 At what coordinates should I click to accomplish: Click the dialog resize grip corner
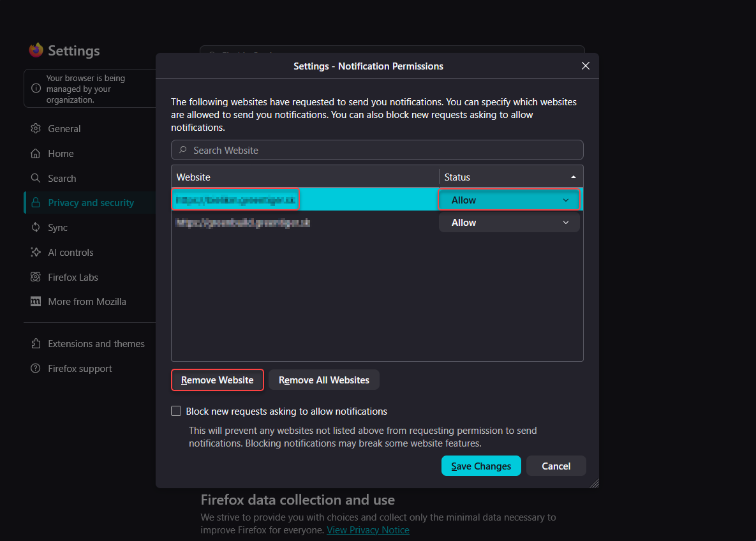coord(594,483)
